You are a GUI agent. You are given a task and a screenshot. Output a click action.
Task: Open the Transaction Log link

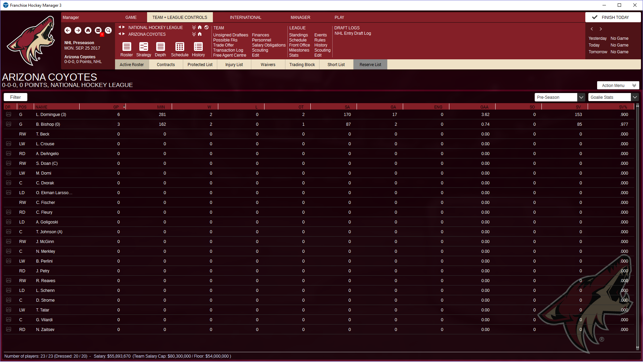pyautogui.click(x=228, y=50)
